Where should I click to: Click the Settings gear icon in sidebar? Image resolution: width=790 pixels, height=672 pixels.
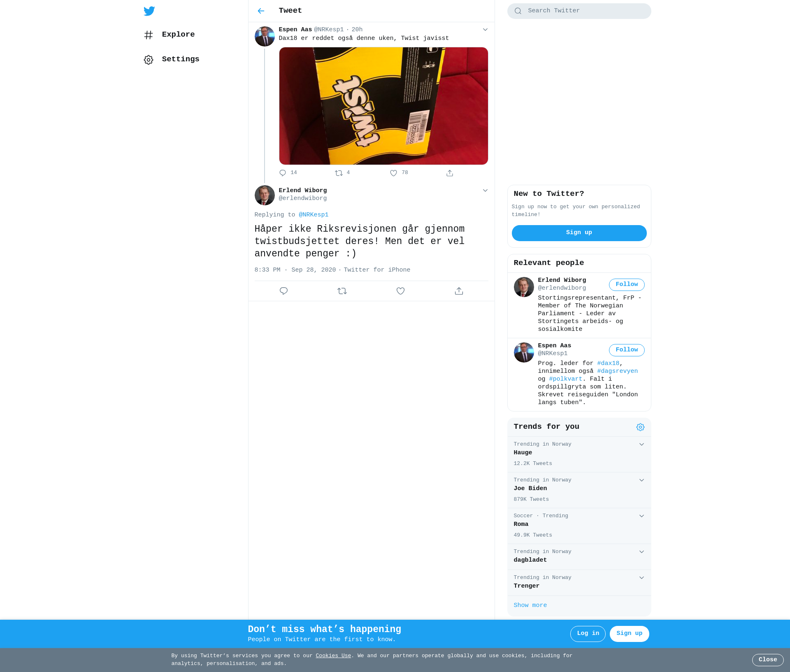[149, 60]
